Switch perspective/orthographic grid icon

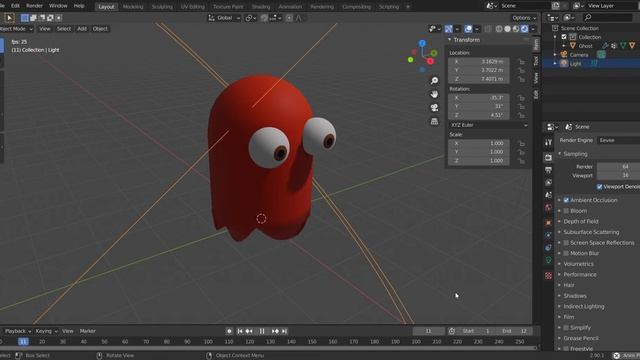click(x=434, y=121)
